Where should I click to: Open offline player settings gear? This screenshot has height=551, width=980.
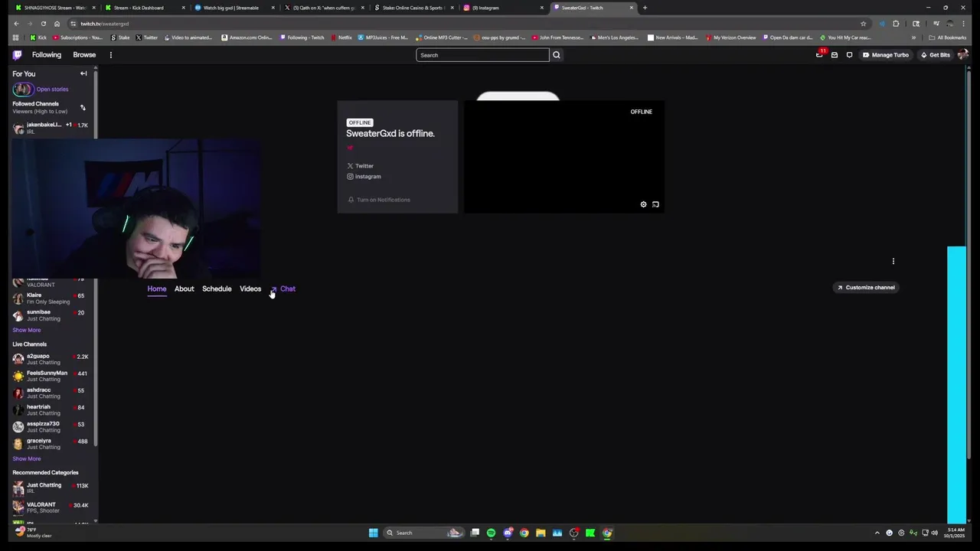(x=643, y=204)
